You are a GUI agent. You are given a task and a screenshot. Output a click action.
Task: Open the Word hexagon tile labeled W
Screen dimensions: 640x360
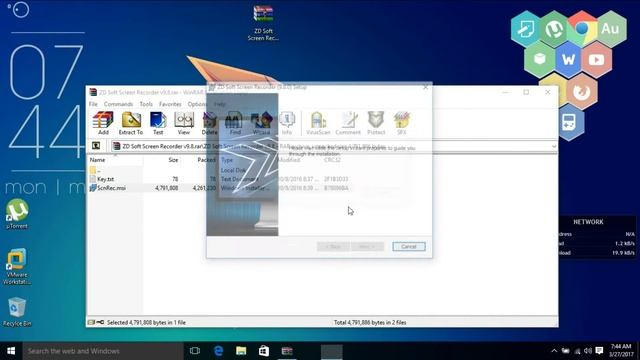pyautogui.click(x=568, y=60)
